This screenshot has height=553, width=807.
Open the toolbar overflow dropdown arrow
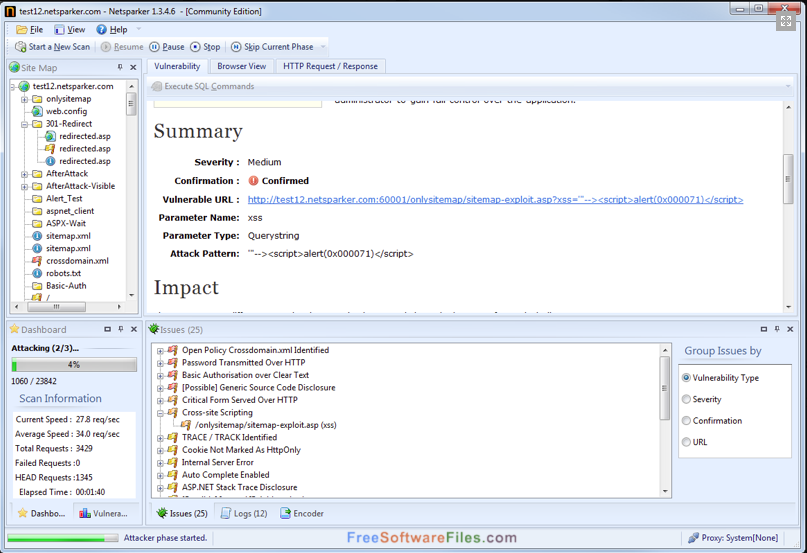(323, 47)
